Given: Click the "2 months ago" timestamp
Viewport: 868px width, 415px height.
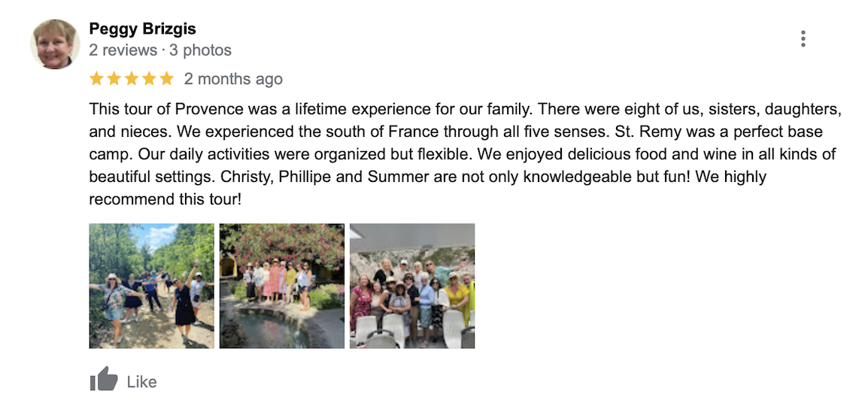Looking at the screenshot, I should pyautogui.click(x=233, y=79).
